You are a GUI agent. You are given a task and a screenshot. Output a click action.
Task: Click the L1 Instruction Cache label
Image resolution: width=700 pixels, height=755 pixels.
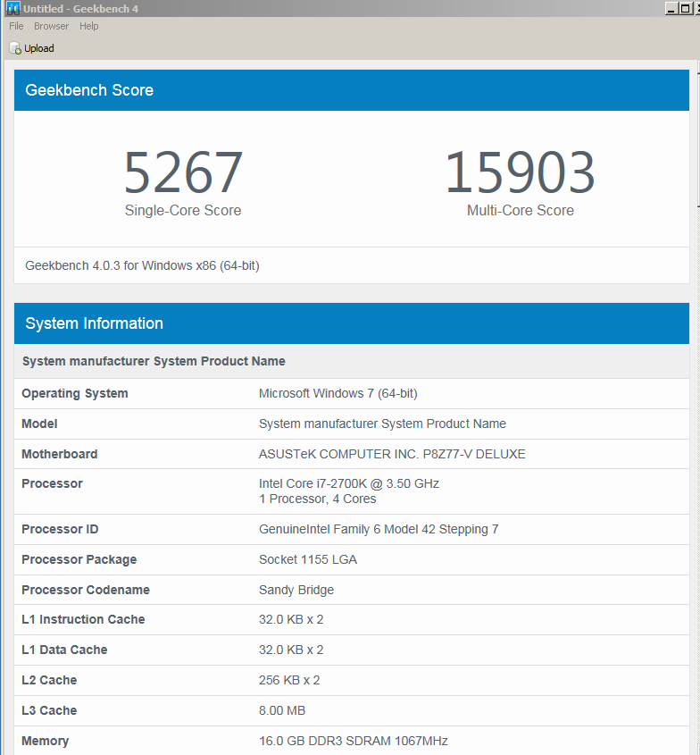pos(83,619)
